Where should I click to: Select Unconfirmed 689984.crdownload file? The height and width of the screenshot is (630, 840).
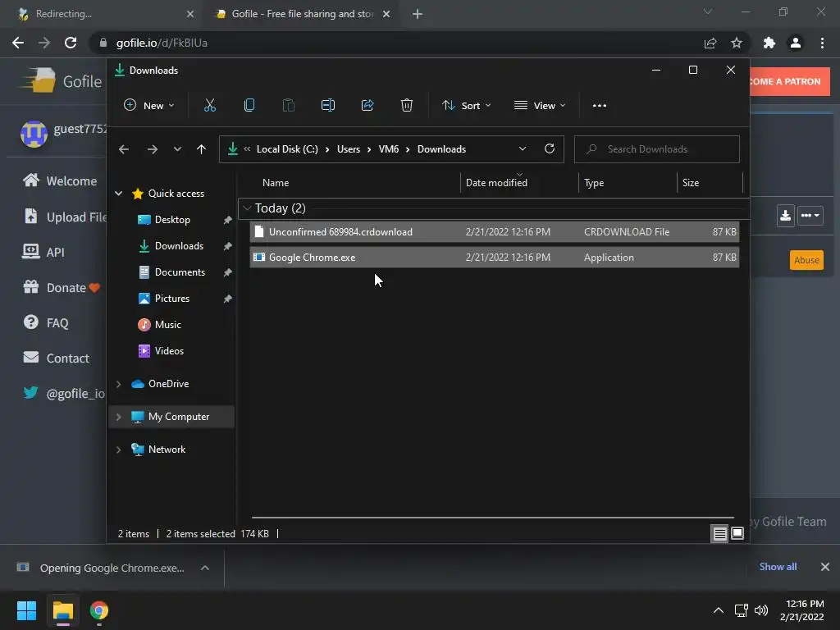tap(494, 232)
